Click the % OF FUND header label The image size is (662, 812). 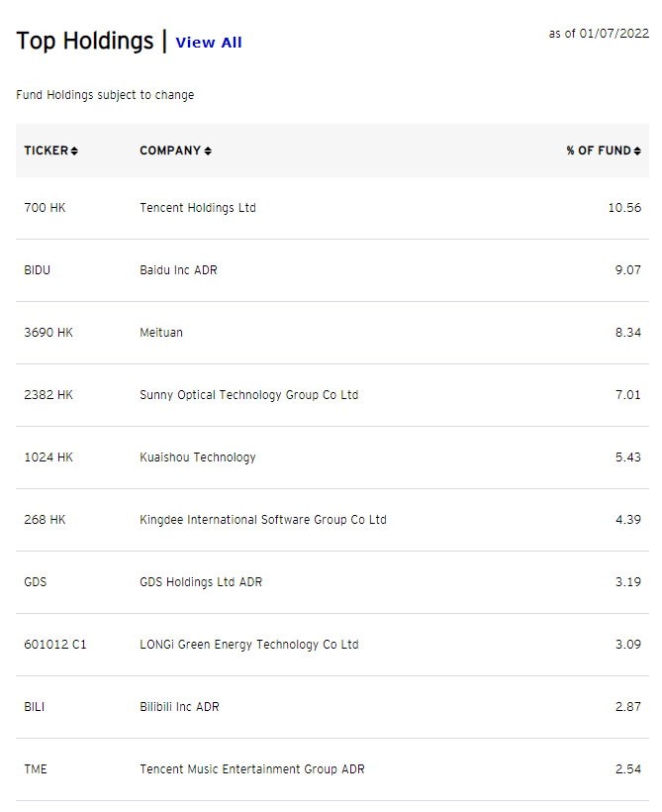[x=598, y=151]
